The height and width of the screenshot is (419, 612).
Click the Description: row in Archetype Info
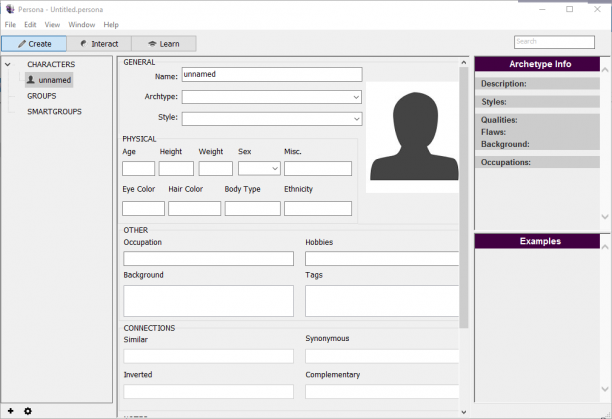(x=537, y=83)
